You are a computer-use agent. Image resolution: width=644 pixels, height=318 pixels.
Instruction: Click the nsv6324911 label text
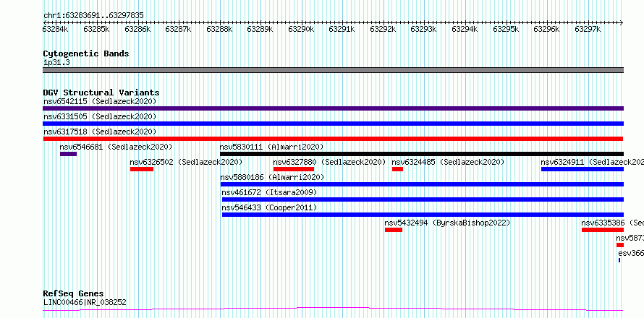tap(592, 162)
